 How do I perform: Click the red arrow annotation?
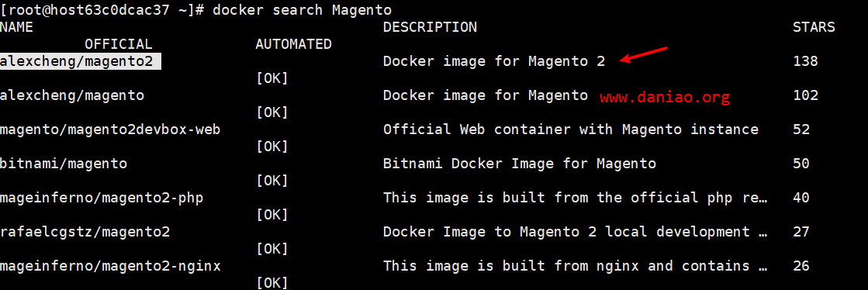(x=644, y=54)
